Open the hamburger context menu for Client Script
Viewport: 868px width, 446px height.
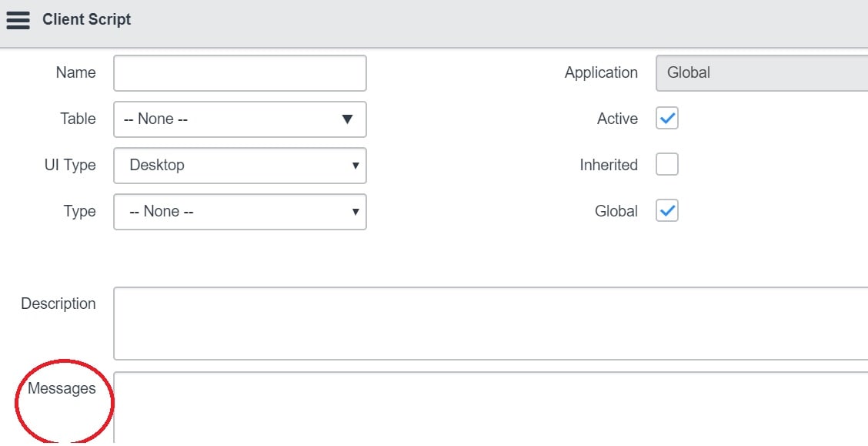click(x=18, y=20)
